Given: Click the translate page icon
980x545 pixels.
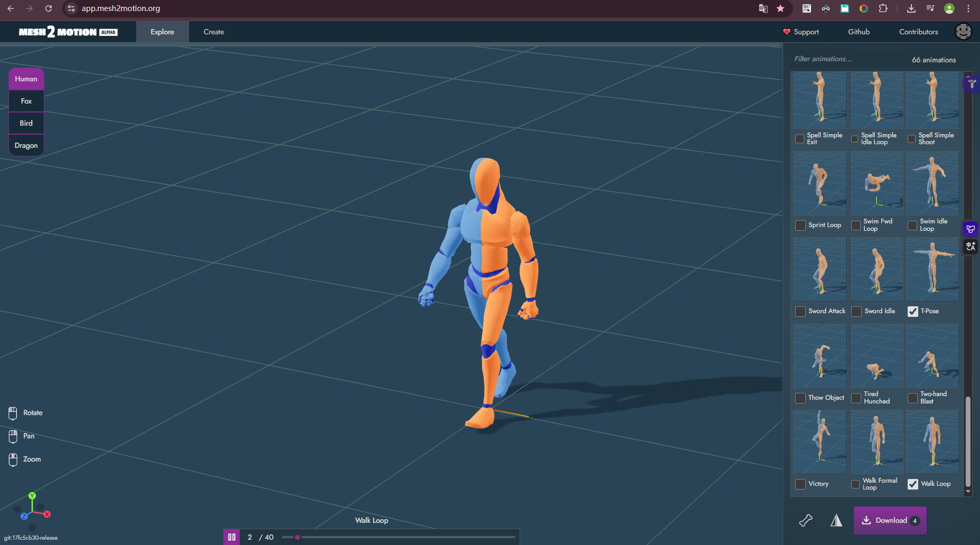Looking at the screenshot, I should [x=763, y=8].
